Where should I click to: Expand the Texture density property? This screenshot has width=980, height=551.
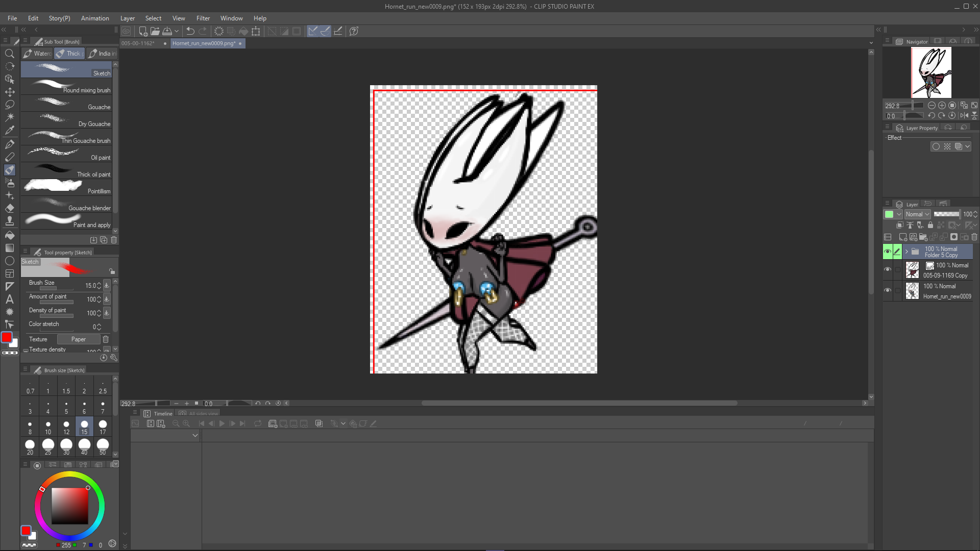26,350
